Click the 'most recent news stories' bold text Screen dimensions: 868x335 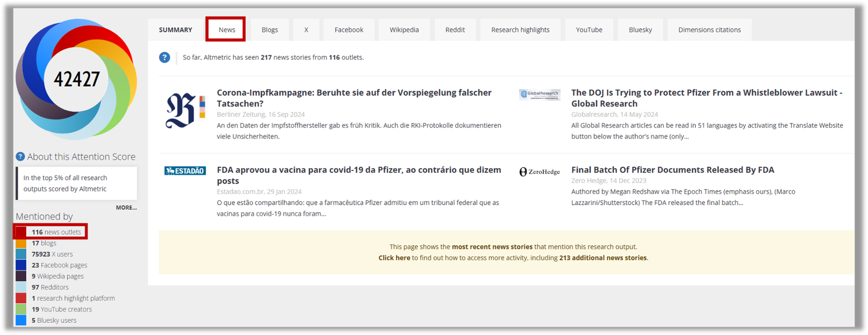(492, 247)
